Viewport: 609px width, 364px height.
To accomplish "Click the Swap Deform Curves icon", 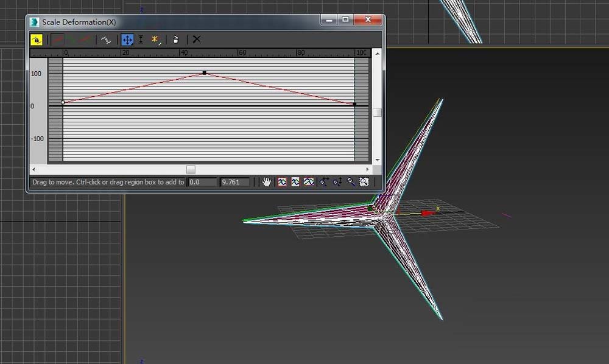I will click(x=106, y=40).
